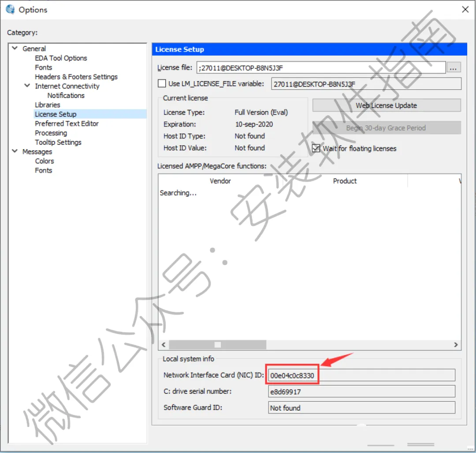Click Web License Update button

386,105
